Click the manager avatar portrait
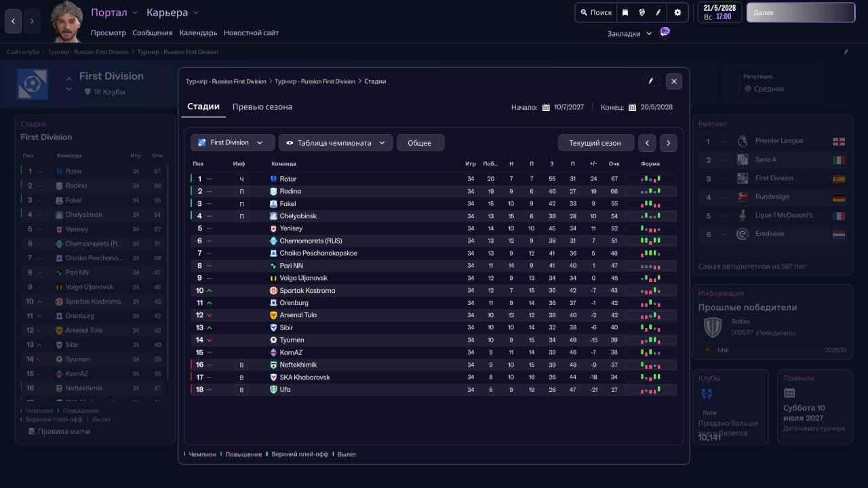 click(66, 22)
